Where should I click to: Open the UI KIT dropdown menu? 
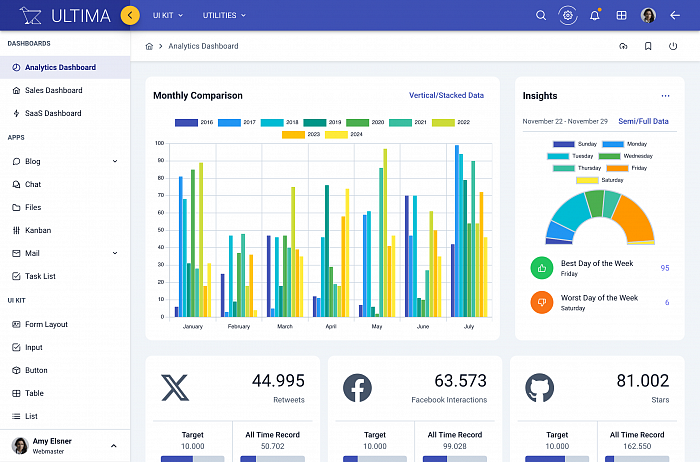(168, 16)
